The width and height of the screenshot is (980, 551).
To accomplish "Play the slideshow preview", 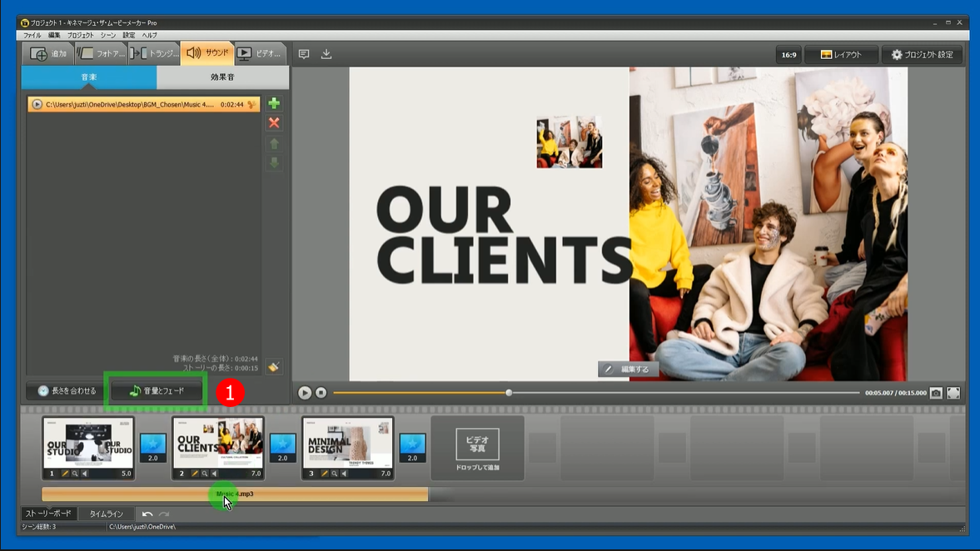I will coord(305,393).
